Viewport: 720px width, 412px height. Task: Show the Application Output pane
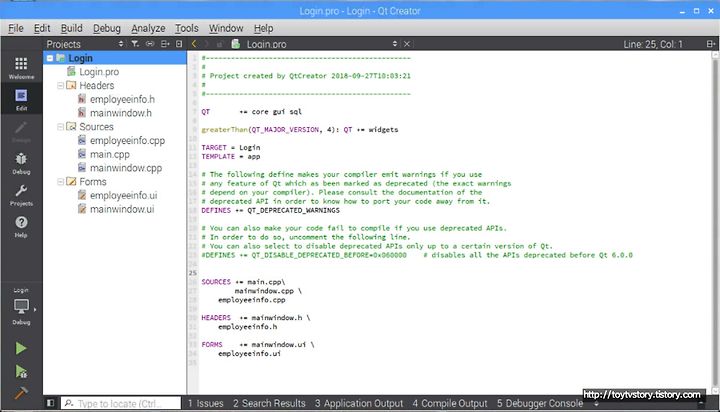pyautogui.click(x=359, y=403)
